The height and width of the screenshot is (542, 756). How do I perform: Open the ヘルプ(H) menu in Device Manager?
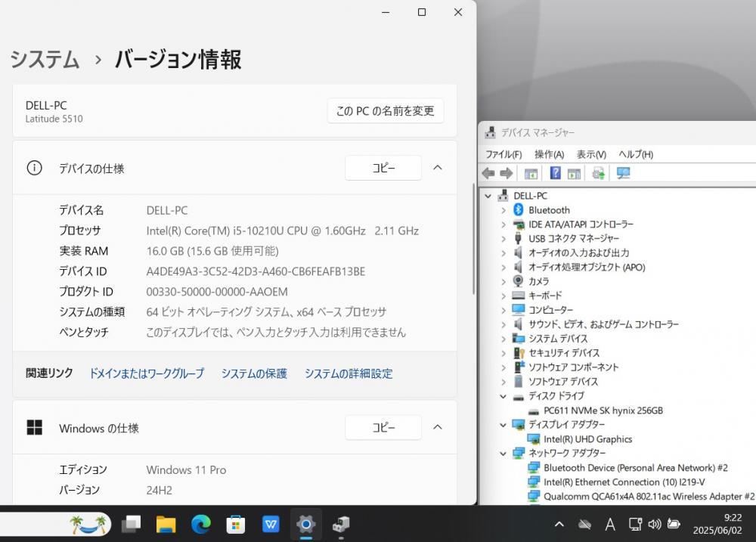636,154
